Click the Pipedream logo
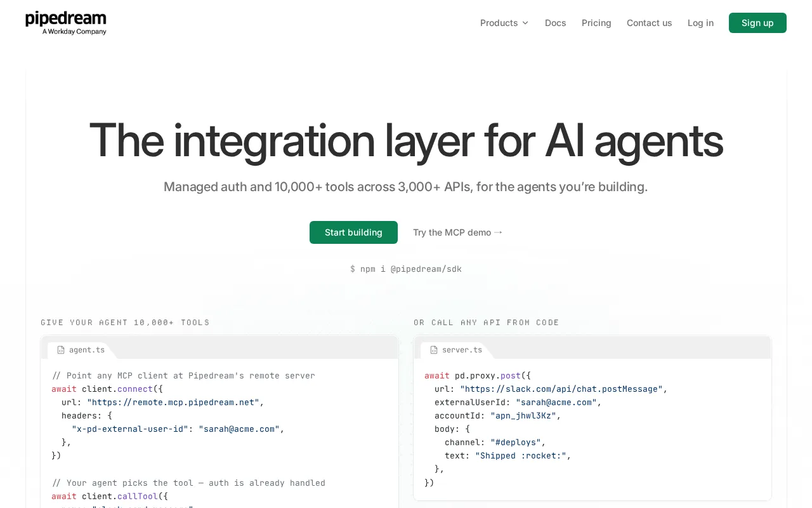This screenshot has width=812, height=508. click(x=66, y=23)
